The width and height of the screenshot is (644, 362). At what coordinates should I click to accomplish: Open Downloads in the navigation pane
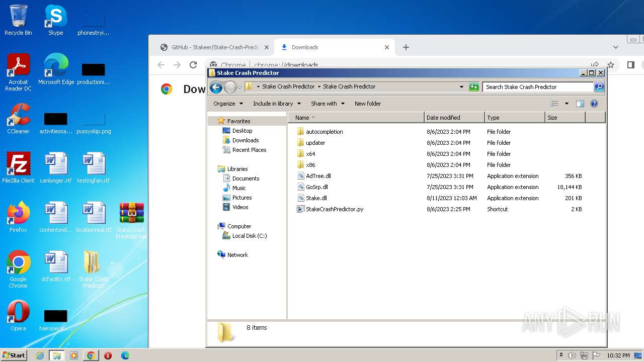245,140
